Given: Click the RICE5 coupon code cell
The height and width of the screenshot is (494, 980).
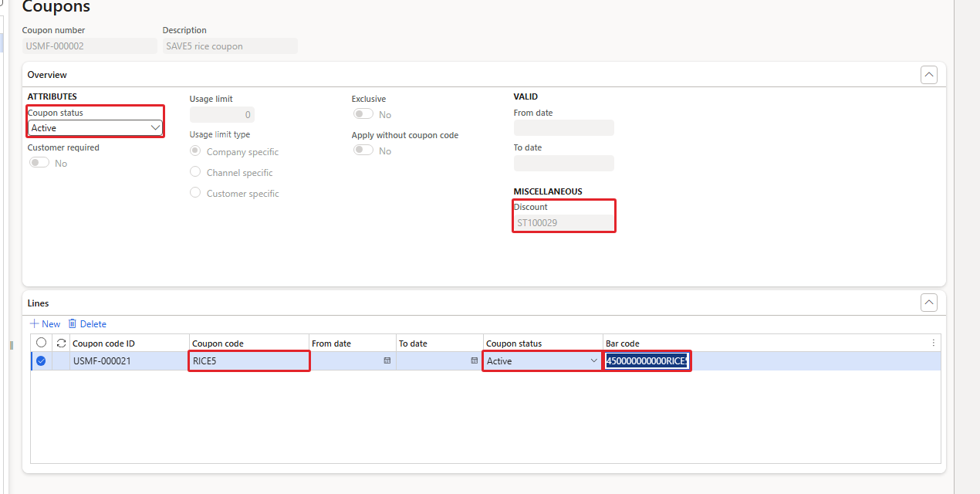Looking at the screenshot, I should [249, 360].
